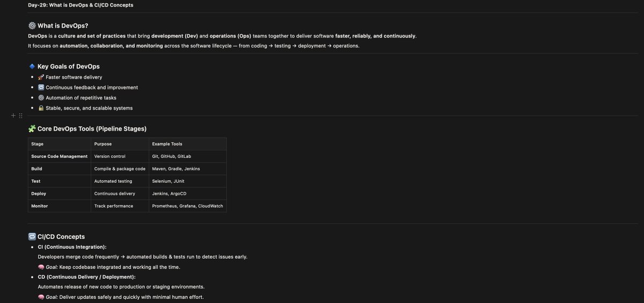This screenshot has height=303, width=644.
Task: Click the heading "Key Goals of DevOps"
Action: coord(68,67)
